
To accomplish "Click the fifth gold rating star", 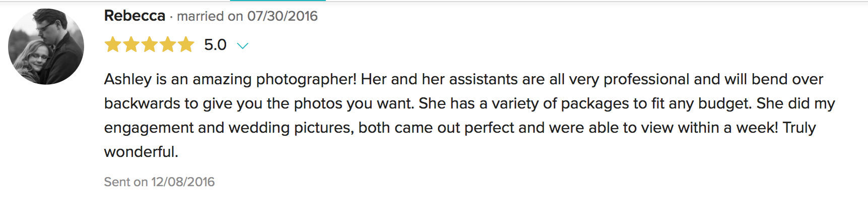I will (185, 44).
